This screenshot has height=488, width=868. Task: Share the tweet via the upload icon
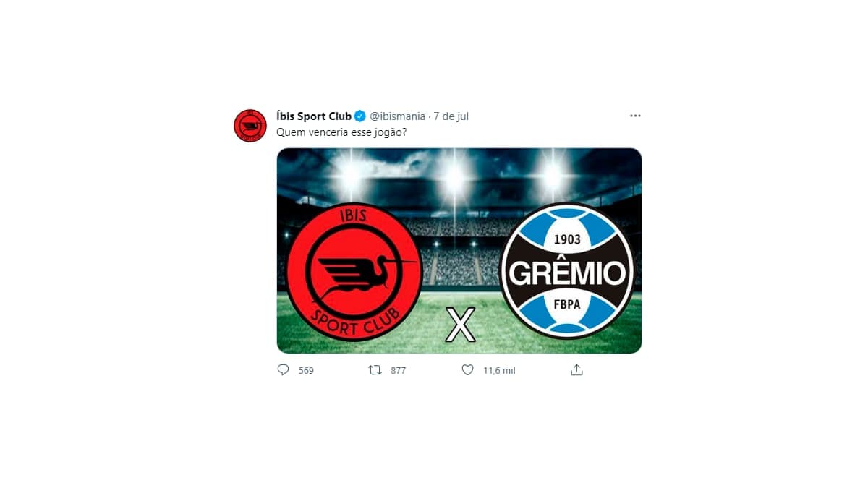point(576,369)
